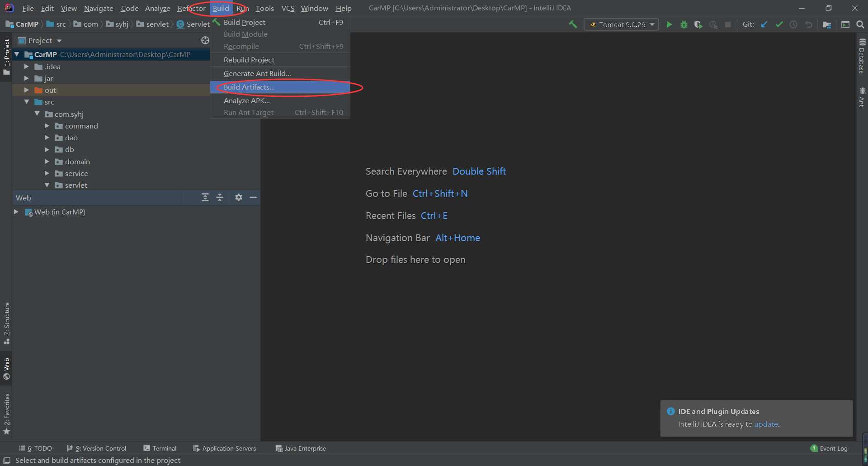Open Application Servers tool window

pos(224,448)
